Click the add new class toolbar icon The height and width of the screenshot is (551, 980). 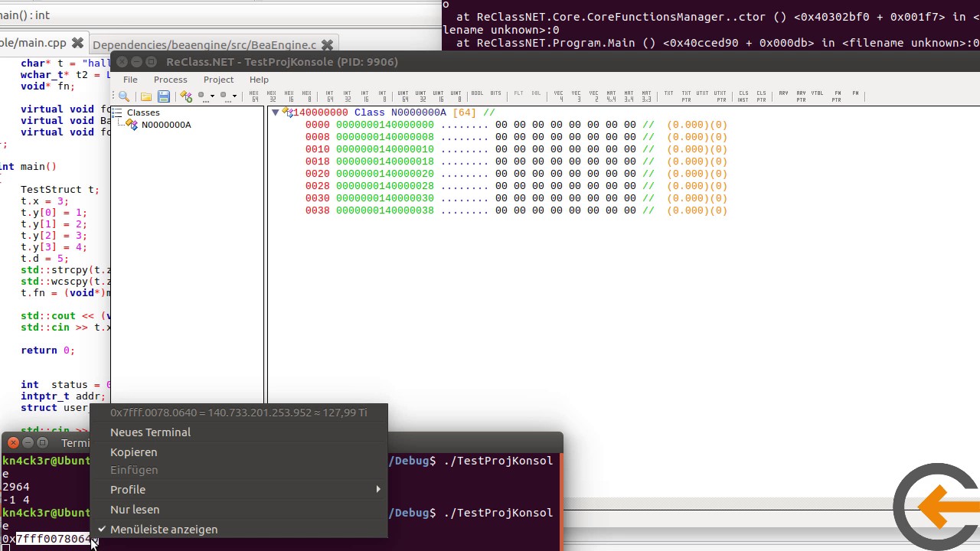pos(186,96)
